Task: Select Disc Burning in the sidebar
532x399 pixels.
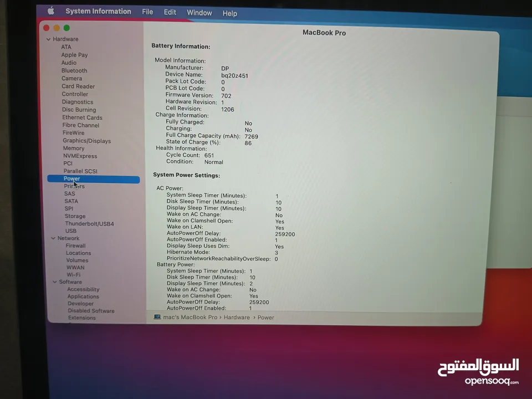Action: coord(79,110)
